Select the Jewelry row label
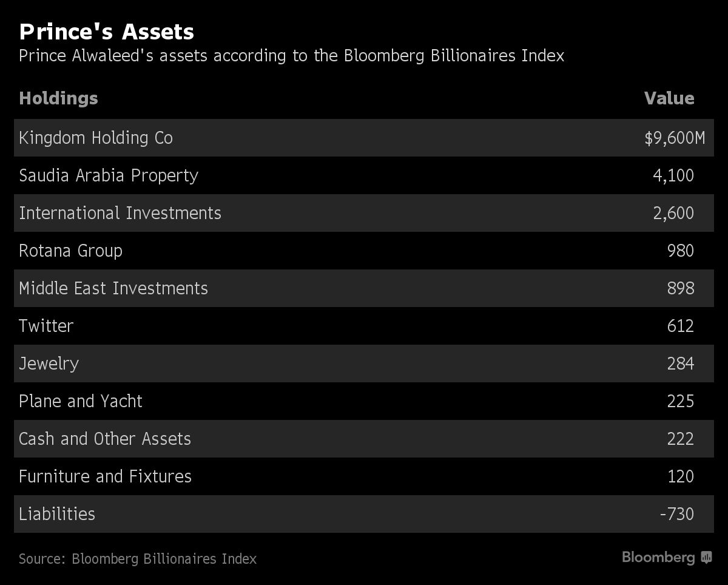 [49, 364]
